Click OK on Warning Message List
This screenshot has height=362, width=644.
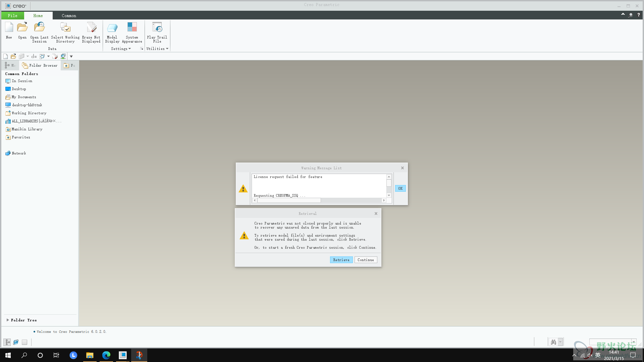(x=400, y=188)
